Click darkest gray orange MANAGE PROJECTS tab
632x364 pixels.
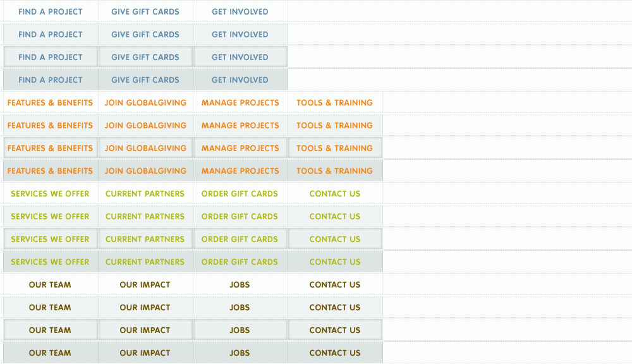click(240, 171)
